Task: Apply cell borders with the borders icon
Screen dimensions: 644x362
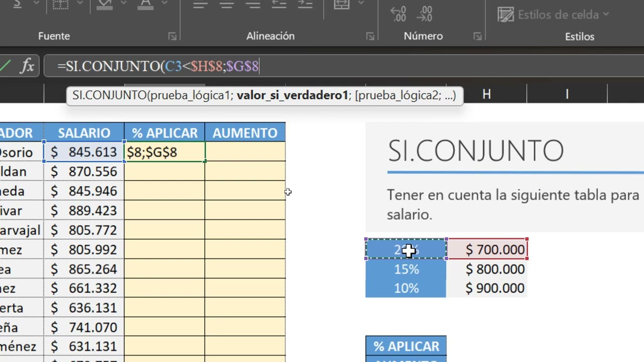Action: (60, 4)
